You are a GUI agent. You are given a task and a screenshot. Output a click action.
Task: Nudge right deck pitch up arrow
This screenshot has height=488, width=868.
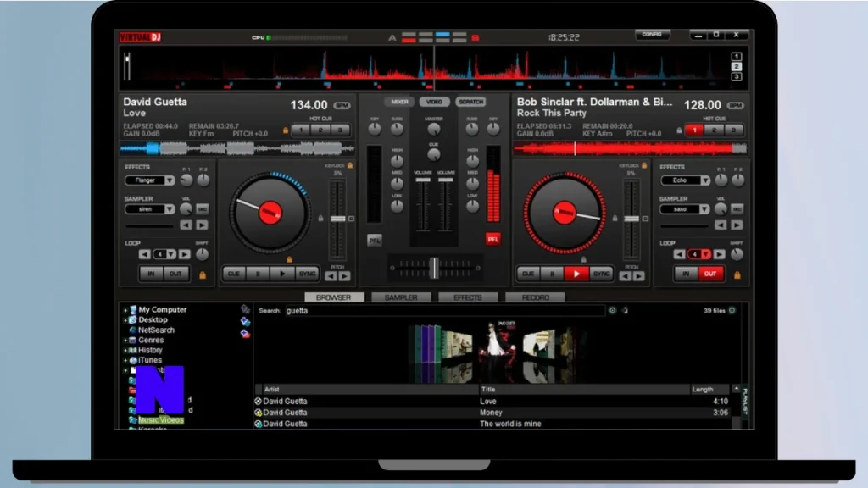(x=638, y=276)
